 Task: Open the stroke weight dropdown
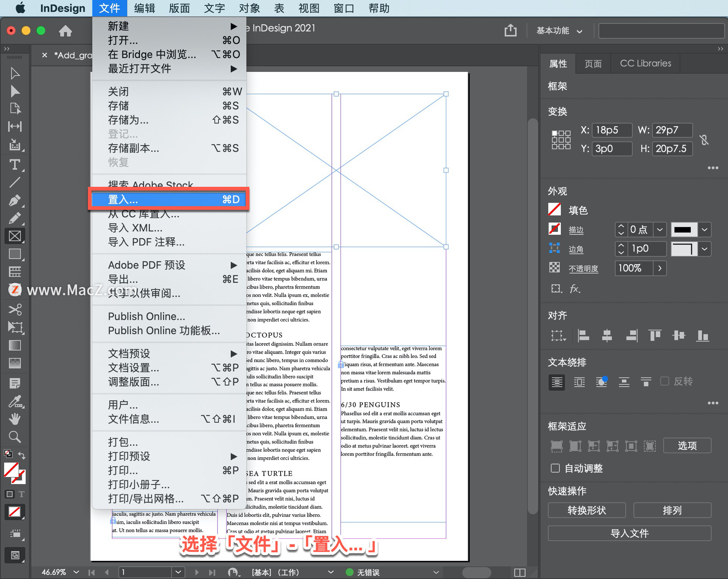tap(660, 229)
